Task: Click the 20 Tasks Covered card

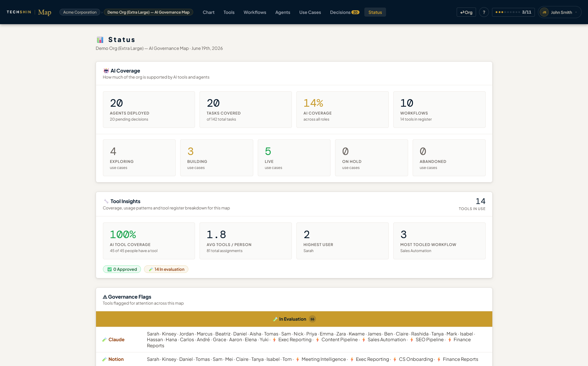Action: pos(246,109)
